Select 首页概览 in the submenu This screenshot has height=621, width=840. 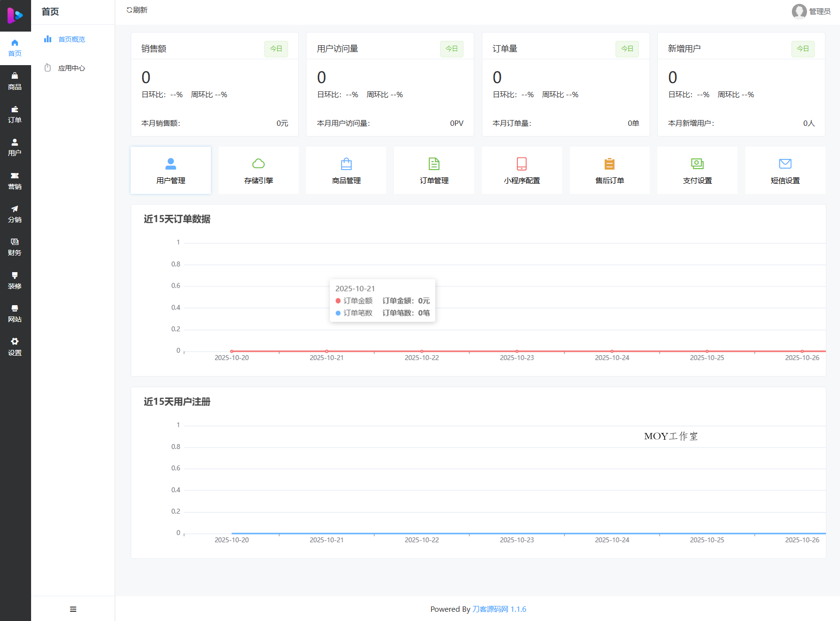click(x=71, y=39)
